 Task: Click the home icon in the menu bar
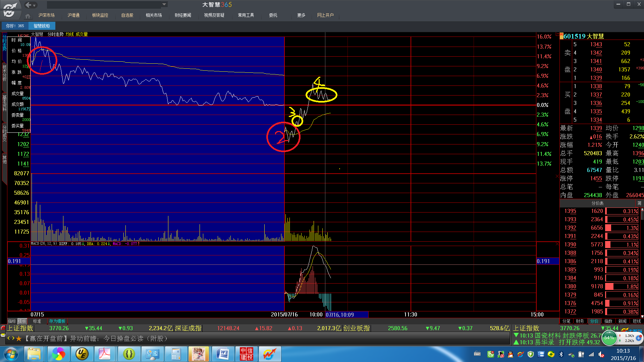tap(28, 16)
